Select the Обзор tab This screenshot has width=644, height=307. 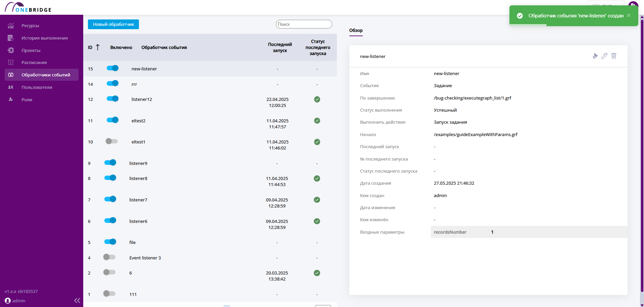pyautogui.click(x=356, y=30)
